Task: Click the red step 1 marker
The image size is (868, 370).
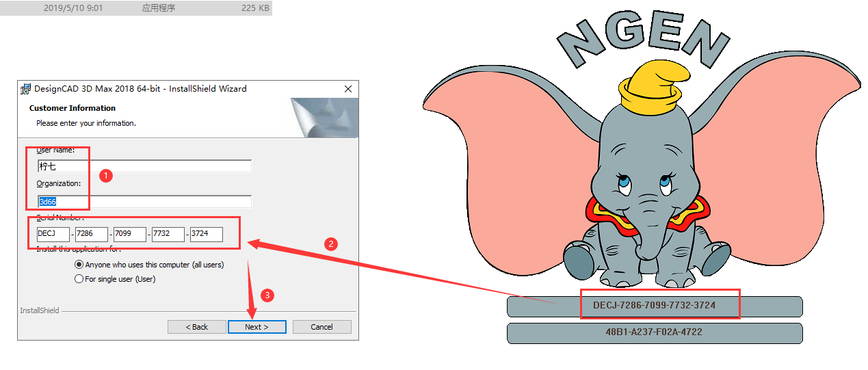Action: [105, 176]
